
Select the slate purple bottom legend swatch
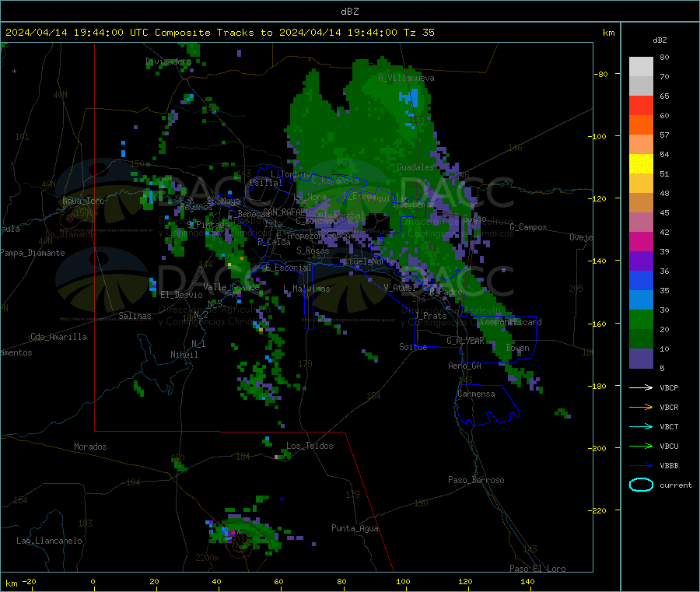[x=641, y=359]
